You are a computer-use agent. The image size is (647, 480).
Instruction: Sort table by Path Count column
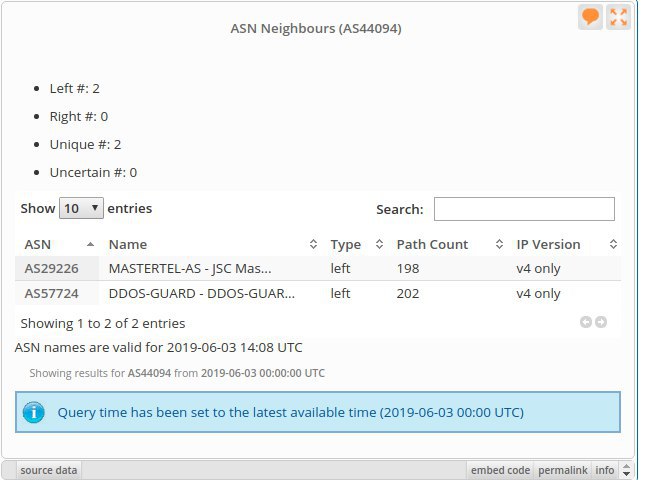[448, 244]
